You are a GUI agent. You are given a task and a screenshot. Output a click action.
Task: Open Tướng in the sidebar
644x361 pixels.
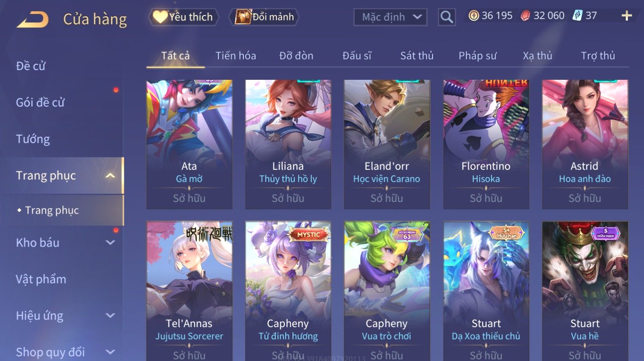click(x=33, y=139)
